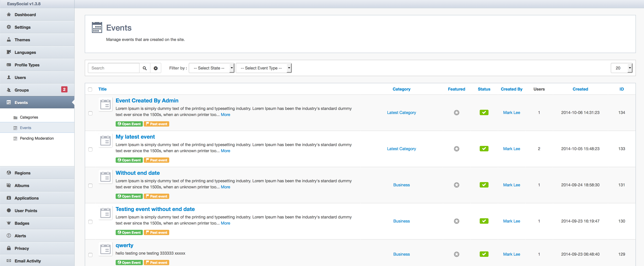644x266 pixels.
Task: Click featured star for qwerty event
Action: (456, 254)
